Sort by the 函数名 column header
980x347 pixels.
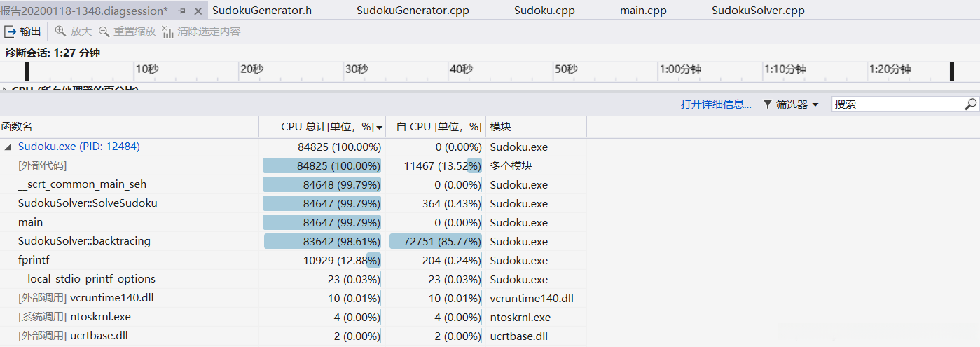pos(130,127)
